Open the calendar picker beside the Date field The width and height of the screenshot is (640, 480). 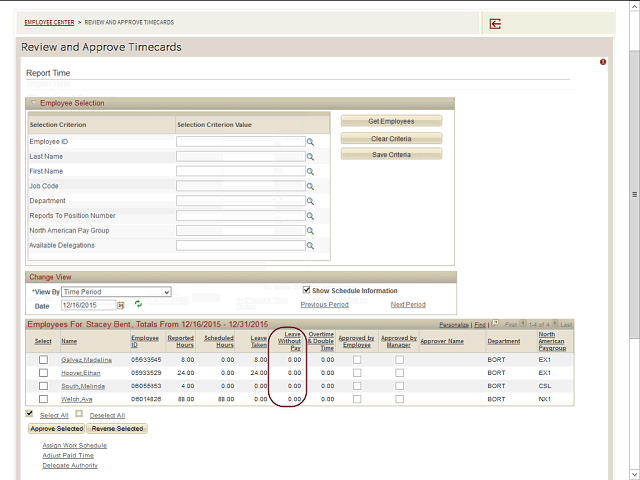[120, 305]
